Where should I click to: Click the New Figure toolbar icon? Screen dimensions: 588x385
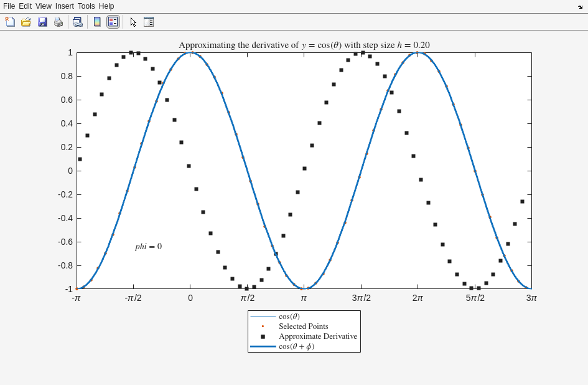click(10, 22)
